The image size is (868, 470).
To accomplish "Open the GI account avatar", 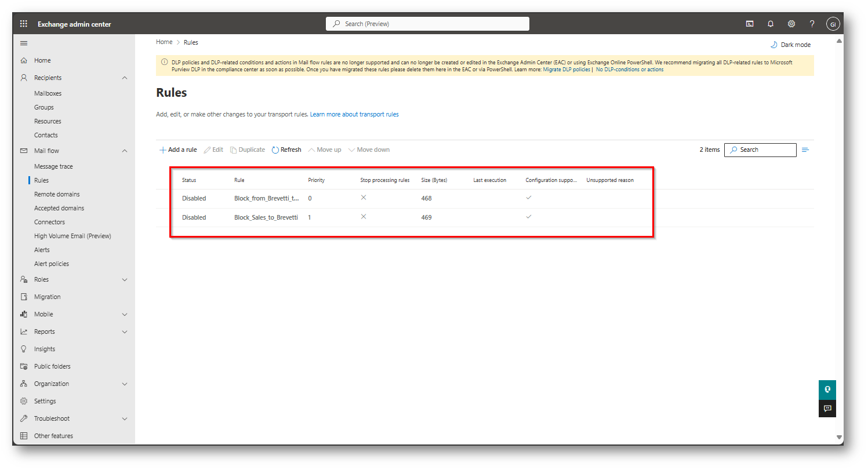I will click(833, 24).
